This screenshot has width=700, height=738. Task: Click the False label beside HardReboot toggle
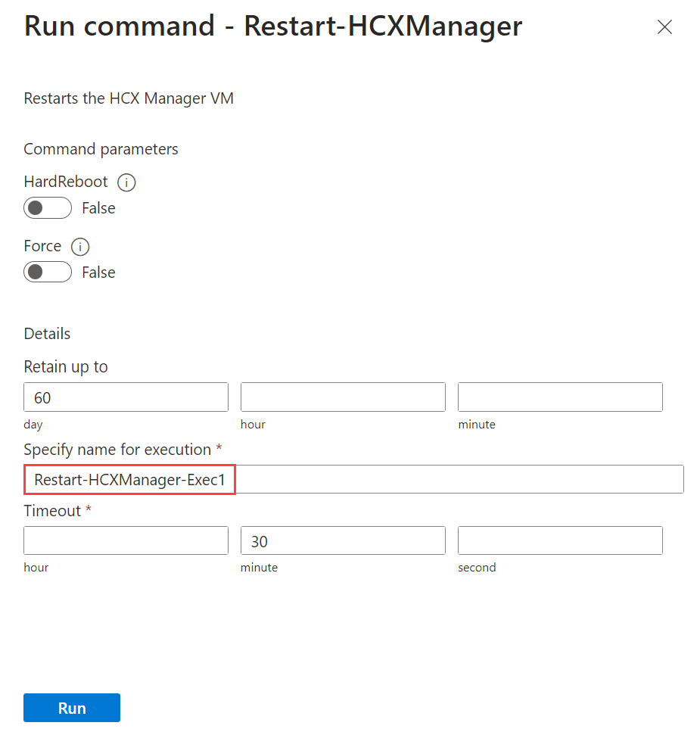[98, 208]
